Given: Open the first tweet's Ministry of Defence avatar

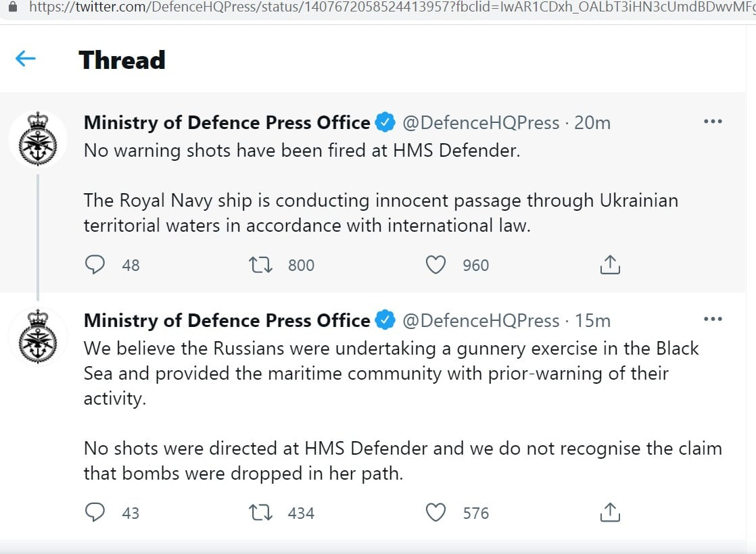Looking at the screenshot, I should point(38,139).
